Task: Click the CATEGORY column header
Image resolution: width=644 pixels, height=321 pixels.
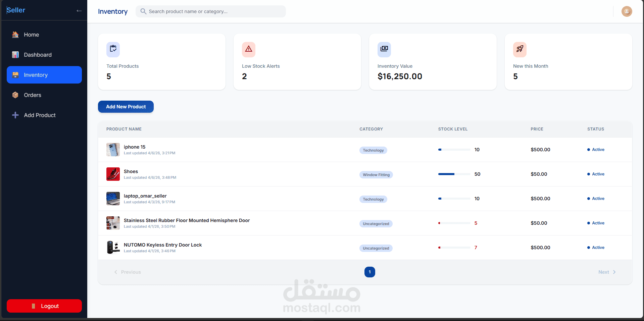Action: 371,129
